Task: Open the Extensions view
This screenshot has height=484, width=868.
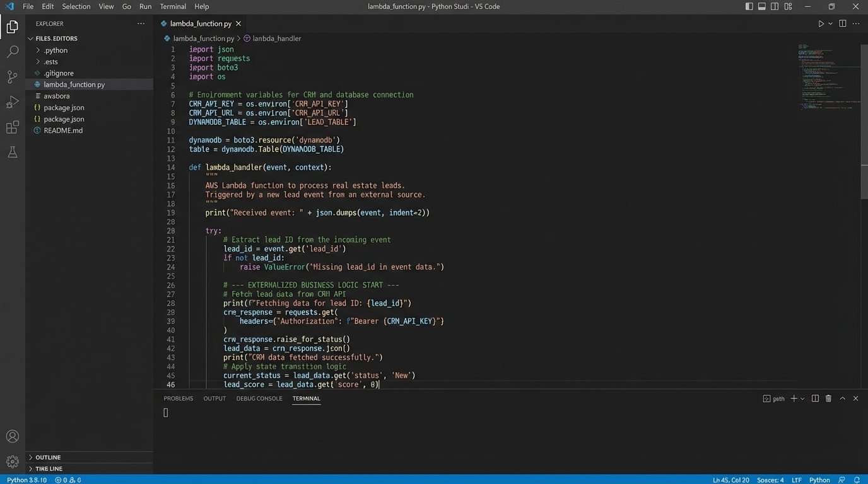Action: pyautogui.click(x=12, y=127)
